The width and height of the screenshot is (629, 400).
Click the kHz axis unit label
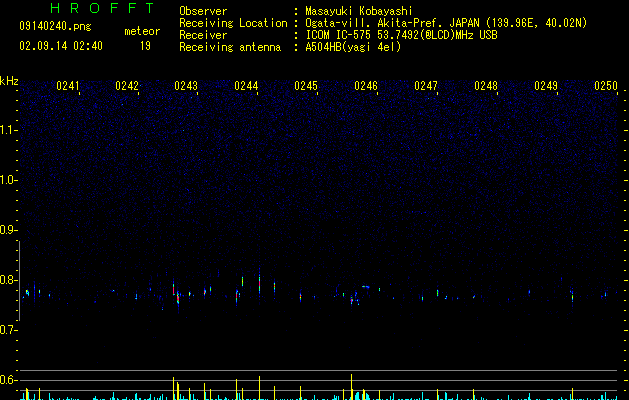point(9,81)
